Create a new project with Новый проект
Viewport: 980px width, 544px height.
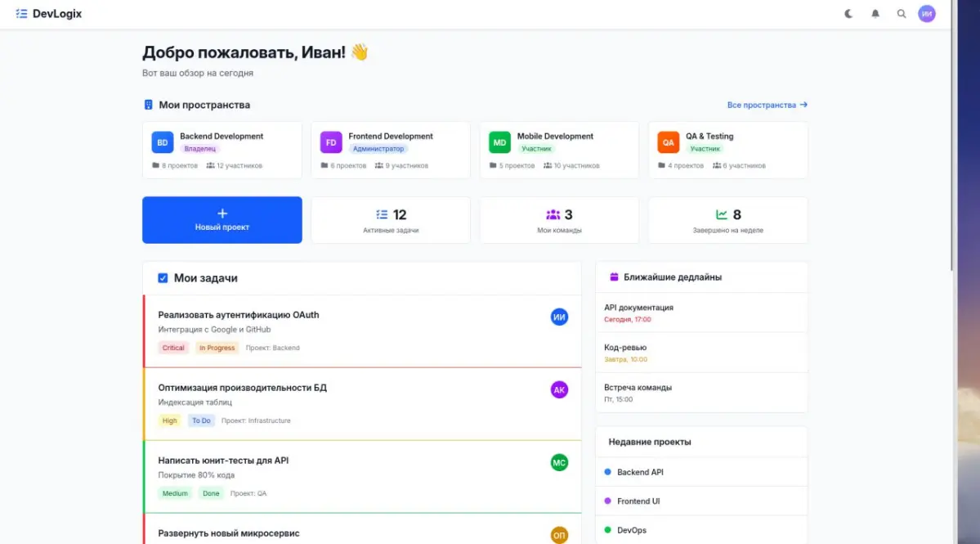click(x=222, y=220)
